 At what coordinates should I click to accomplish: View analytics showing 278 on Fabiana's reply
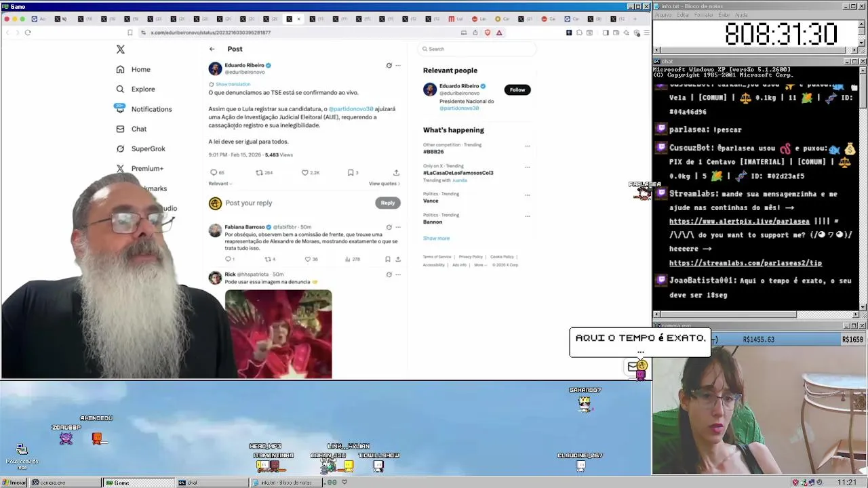(x=352, y=259)
